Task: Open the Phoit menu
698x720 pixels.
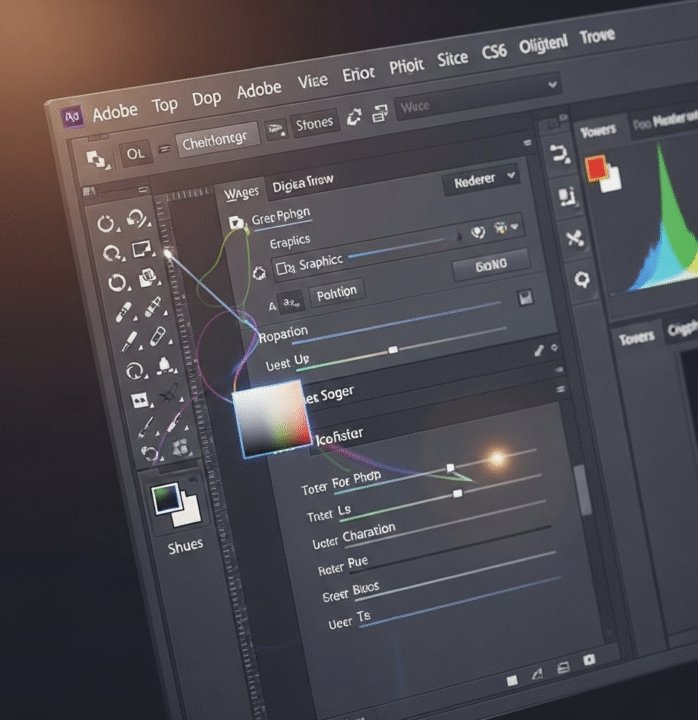Action: coord(406,66)
